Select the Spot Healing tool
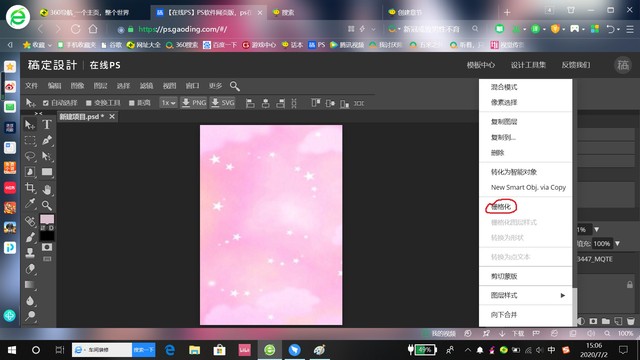640x360 pixels. [30, 221]
